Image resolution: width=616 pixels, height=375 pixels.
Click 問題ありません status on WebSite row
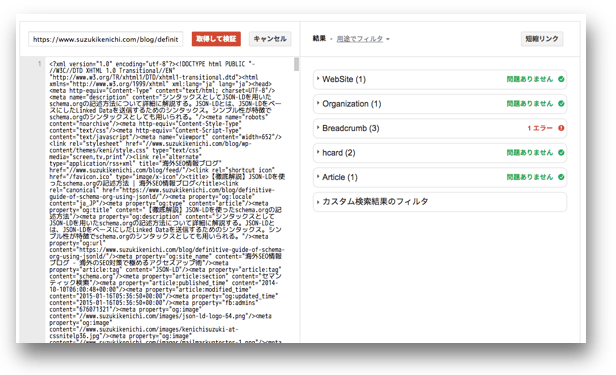point(530,79)
